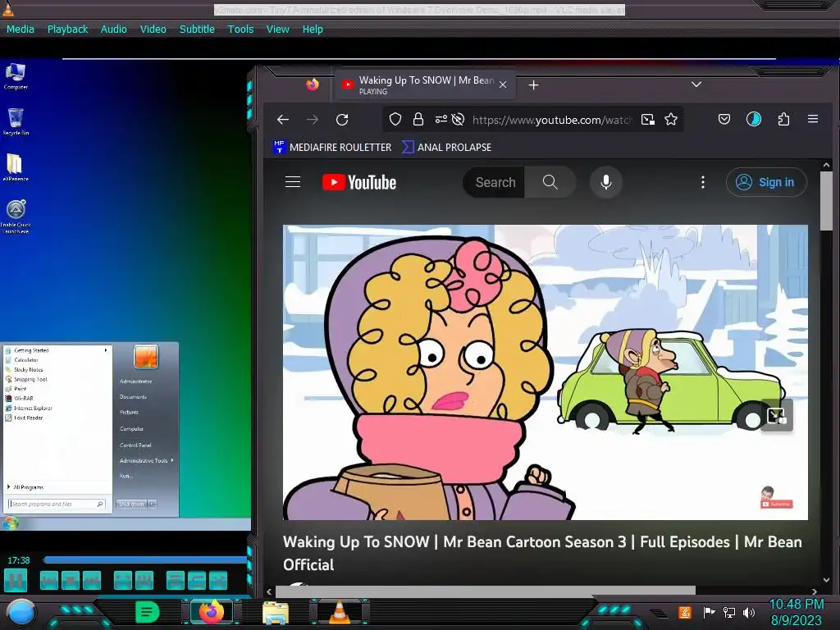
Task: Open tracking protection shield panel
Action: point(395,120)
